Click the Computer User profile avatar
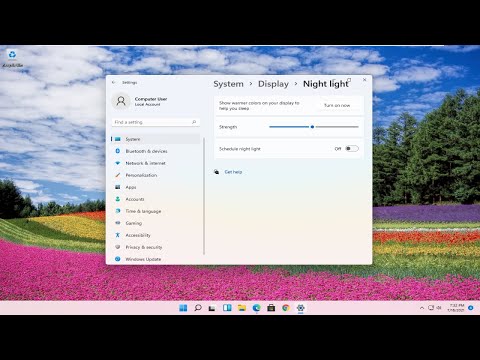 pos(121,101)
